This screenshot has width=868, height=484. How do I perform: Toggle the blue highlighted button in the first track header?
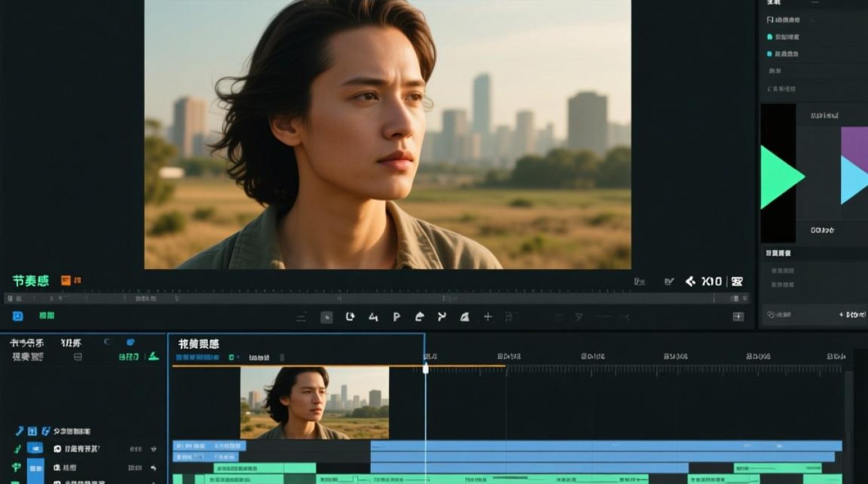36,449
